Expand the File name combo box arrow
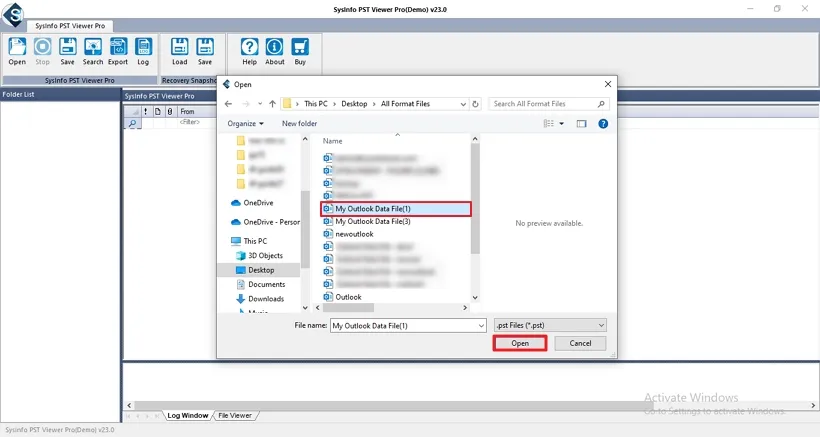Viewport: 820px width, 437px height. 480,325
